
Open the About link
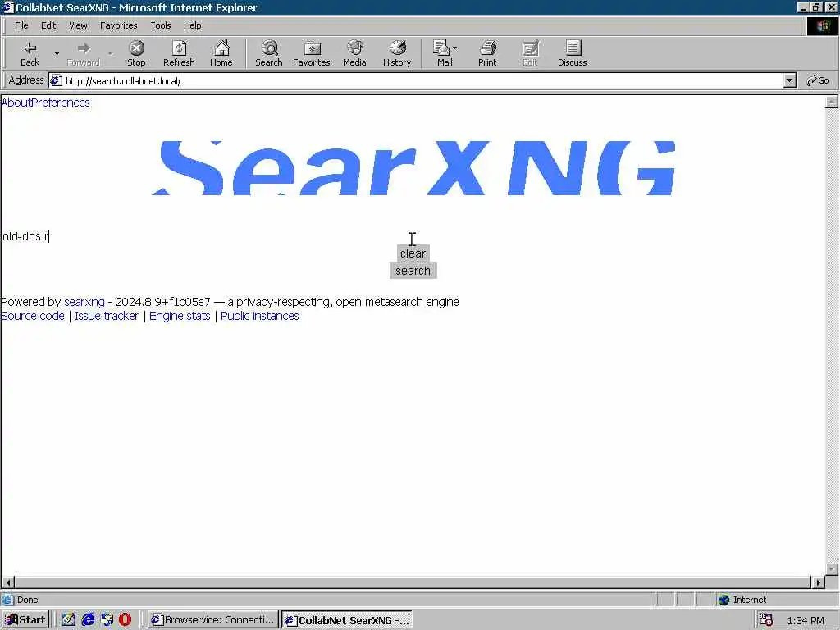(16, 103)
